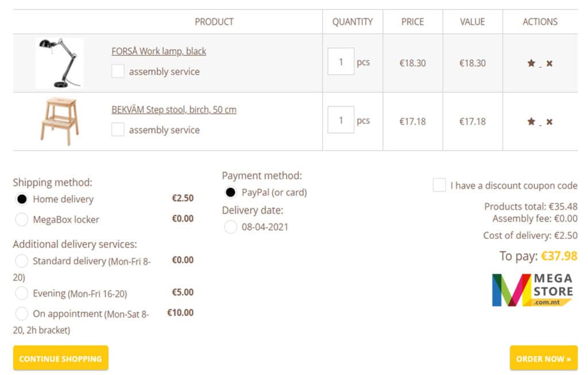This screenshot has width=588, height=375.
Task: Choose On appointment delivery option
Action: click(x=22, y=314)
